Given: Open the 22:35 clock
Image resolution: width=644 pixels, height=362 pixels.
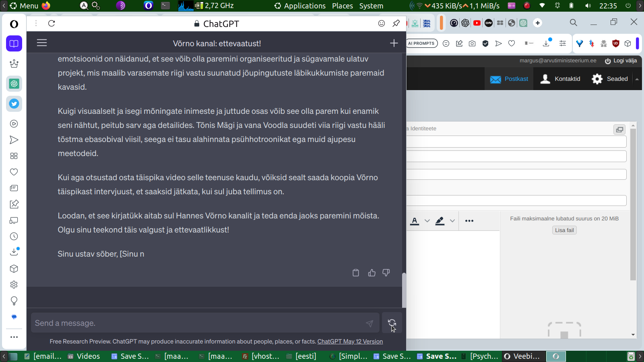Looking at the screenshot, I should pos(608,6).
